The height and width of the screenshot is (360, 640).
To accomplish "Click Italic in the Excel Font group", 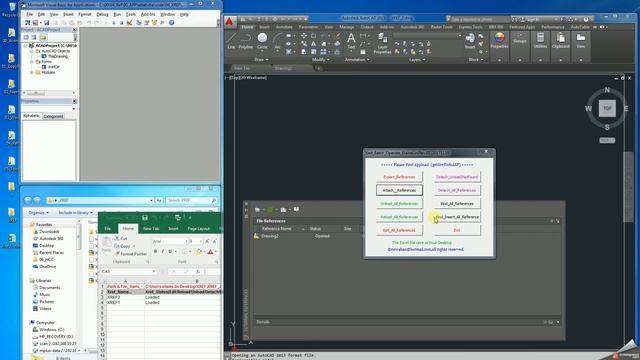I will coord(162,251).
